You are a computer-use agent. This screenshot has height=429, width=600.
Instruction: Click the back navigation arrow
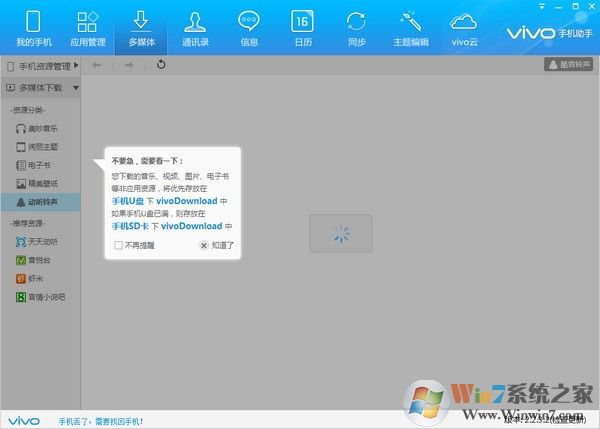96,65
